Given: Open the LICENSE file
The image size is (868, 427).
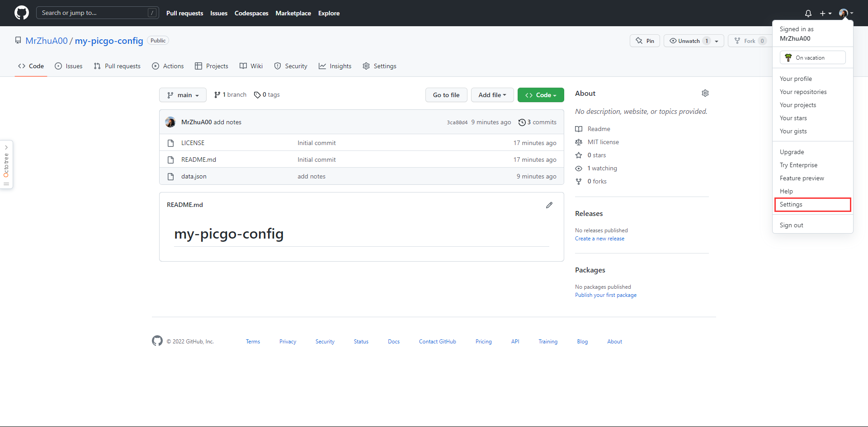Looking at the screenshot, I should click(x=193, y=143).
